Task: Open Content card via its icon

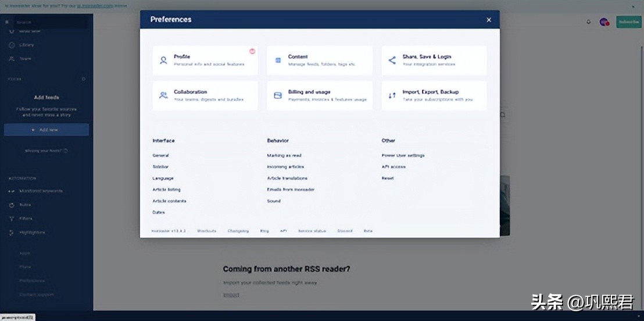Action: point(278,60)
